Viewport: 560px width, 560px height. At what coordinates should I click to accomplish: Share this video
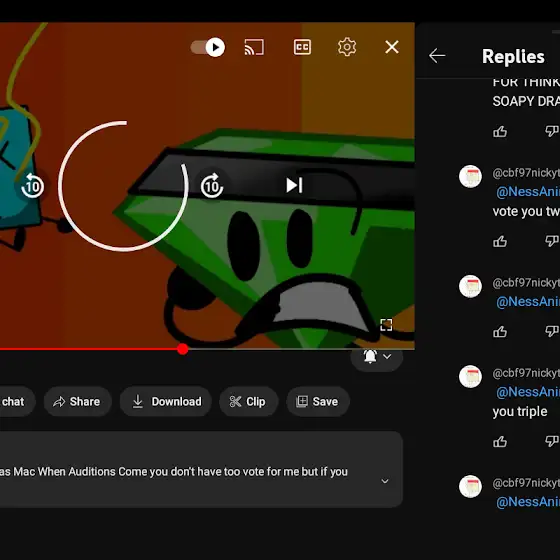(78, 401)
